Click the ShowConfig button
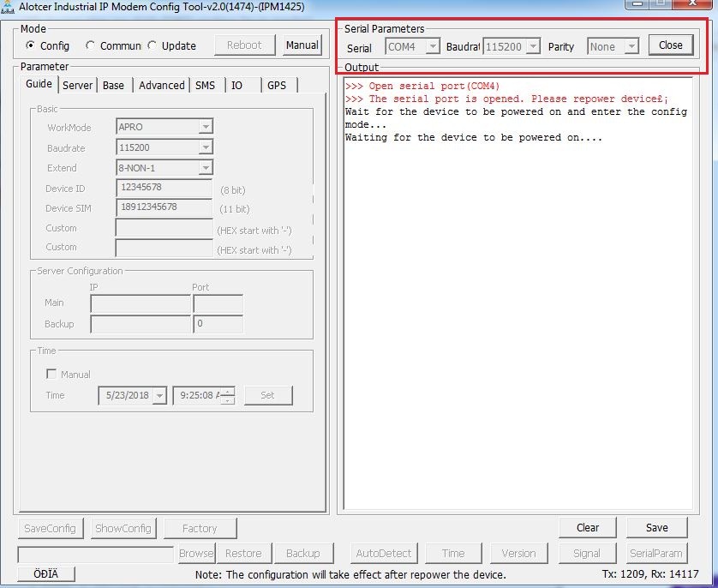Screen dimensions: 718x588 [x=123, y=529]
